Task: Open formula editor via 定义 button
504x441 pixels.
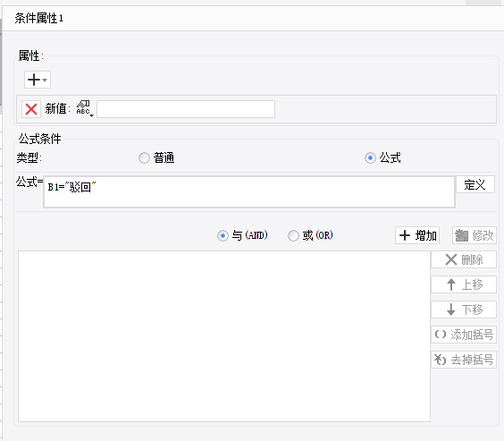Action: coord(475,184)
